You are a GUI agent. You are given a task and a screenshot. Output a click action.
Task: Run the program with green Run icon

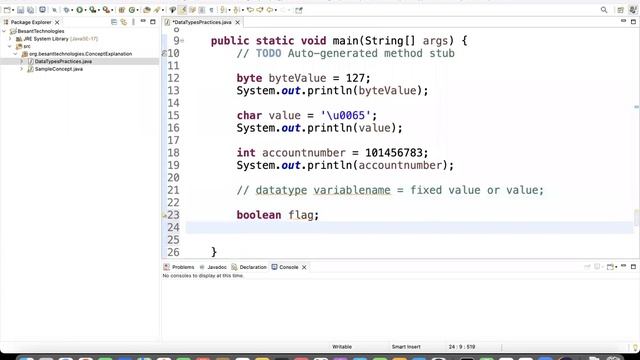click(x=80, y=10)
